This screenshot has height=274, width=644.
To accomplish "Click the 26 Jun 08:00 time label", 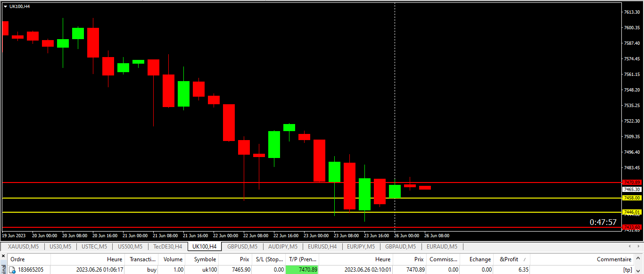I will click(437, 235).
